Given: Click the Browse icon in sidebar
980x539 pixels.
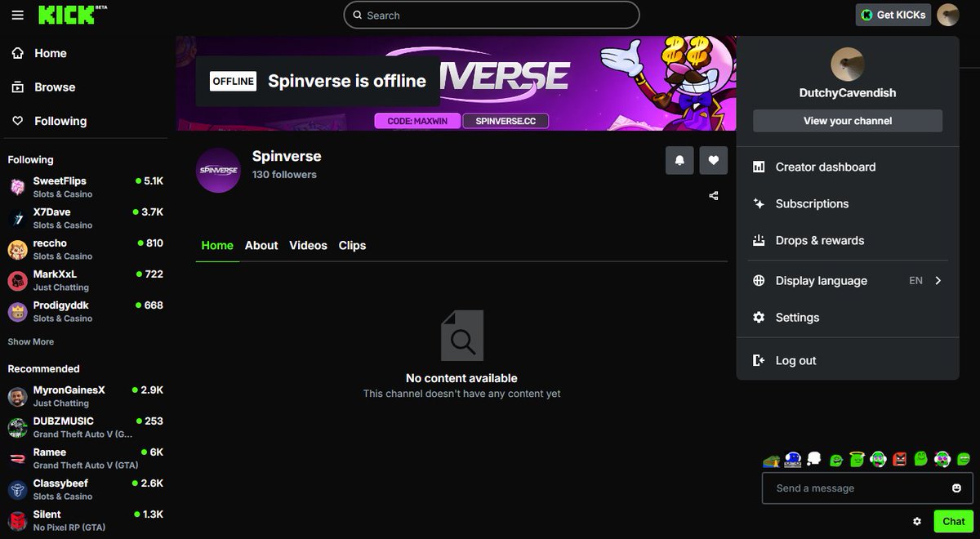Looking at the screenshot, I should click(18, 87).
